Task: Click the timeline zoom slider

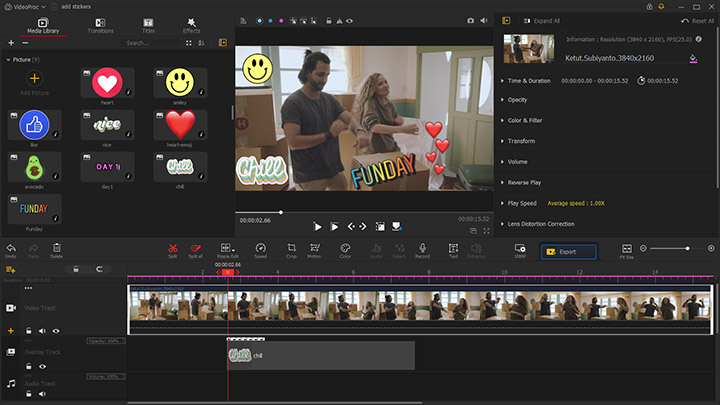Action: pyautogui.click(x=686, y=248)
